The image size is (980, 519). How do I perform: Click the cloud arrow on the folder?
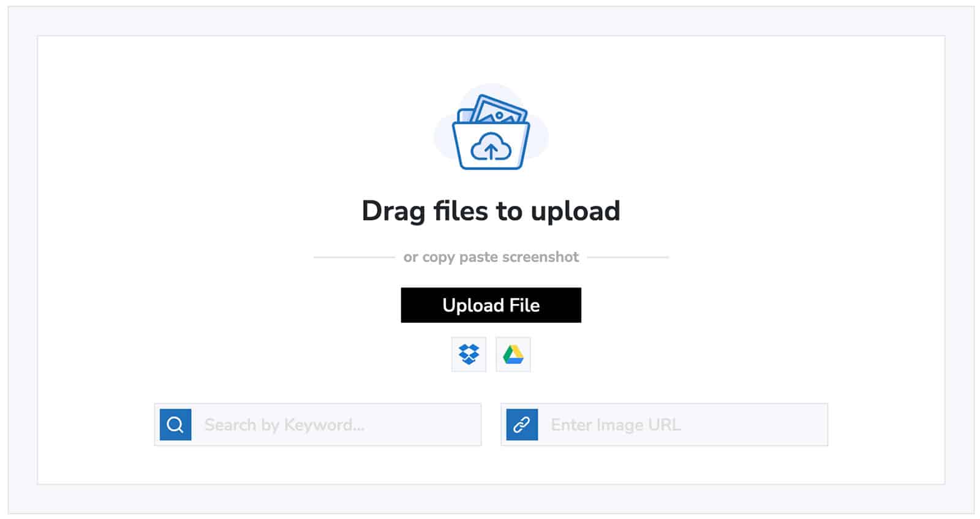(491, 147)
